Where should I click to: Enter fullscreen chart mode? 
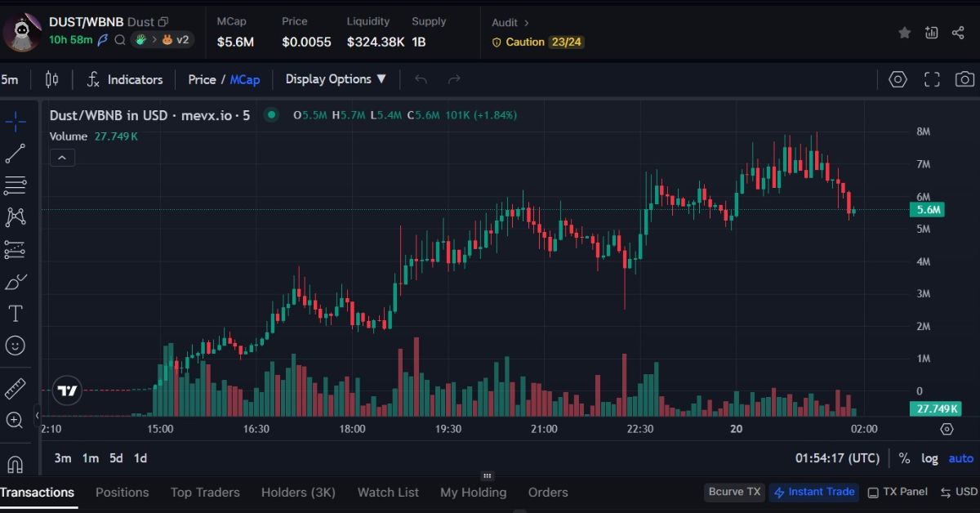[x=932, y=79]
